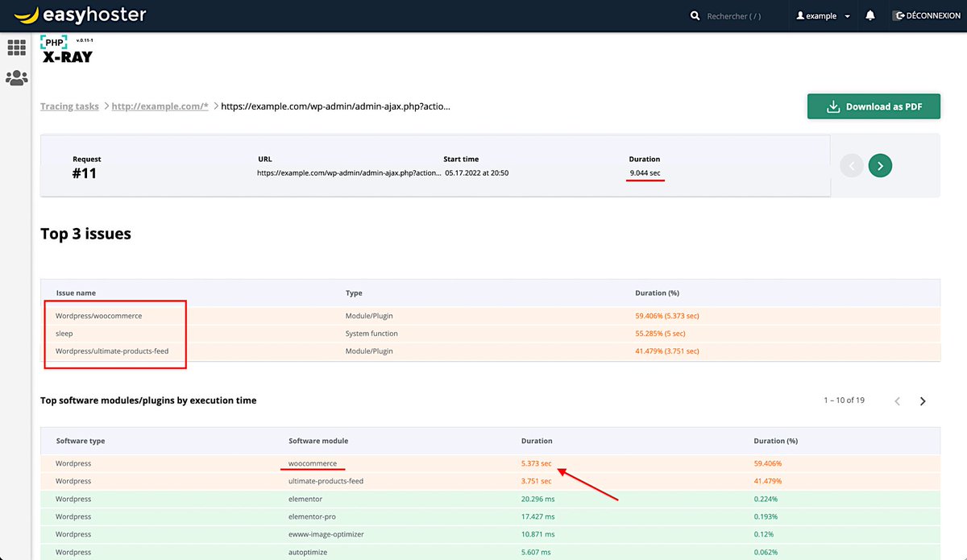Click the DÉCONNEXION logout button
Screen dimensions: 967x560
pyautogui.click(x=927, y=16)
